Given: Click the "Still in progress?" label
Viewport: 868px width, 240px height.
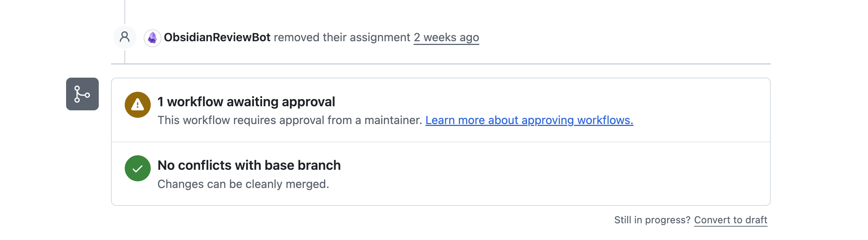Looking at the screenshot, I should click(652, 220).
